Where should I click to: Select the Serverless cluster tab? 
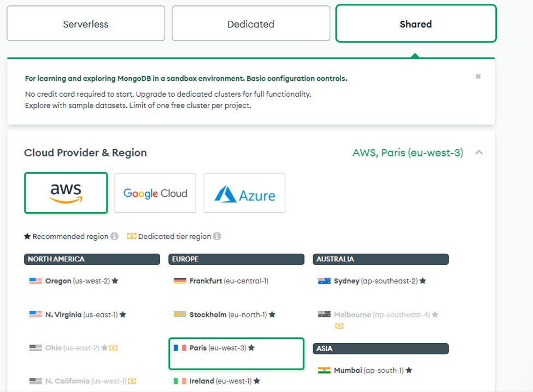tap(86, 24)
